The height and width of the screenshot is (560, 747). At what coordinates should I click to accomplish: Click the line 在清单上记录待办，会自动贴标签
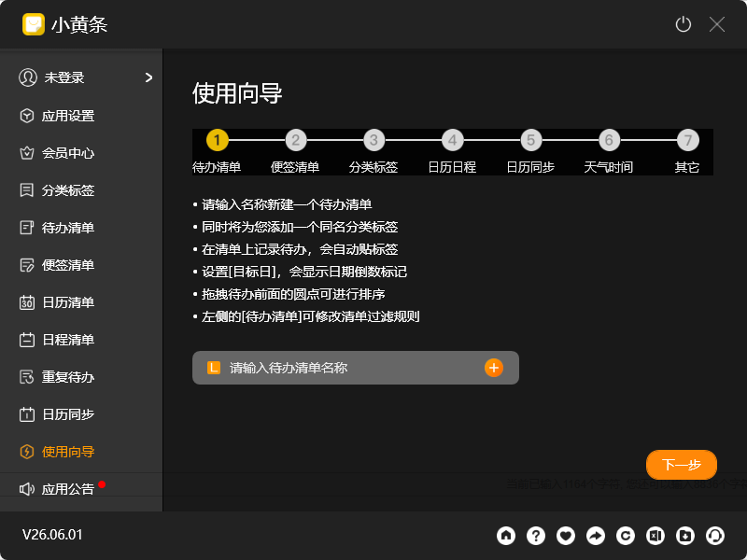pyautogui.click(x=300, y=249)
